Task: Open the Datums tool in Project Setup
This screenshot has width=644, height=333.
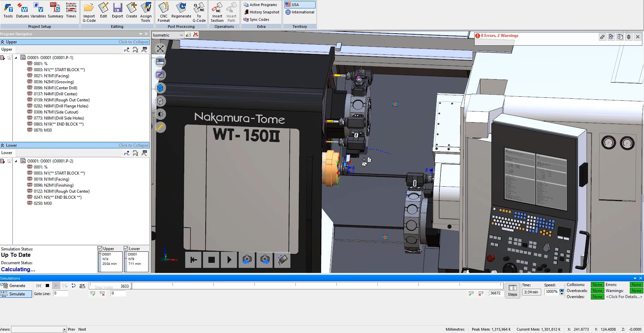Action: point(23,10)
